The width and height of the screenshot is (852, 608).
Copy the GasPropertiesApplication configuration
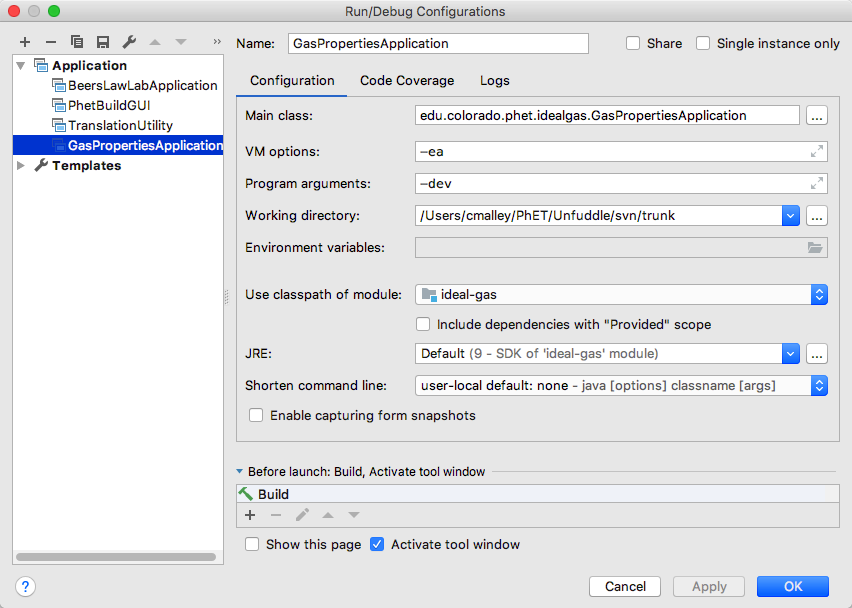(77, 42)
